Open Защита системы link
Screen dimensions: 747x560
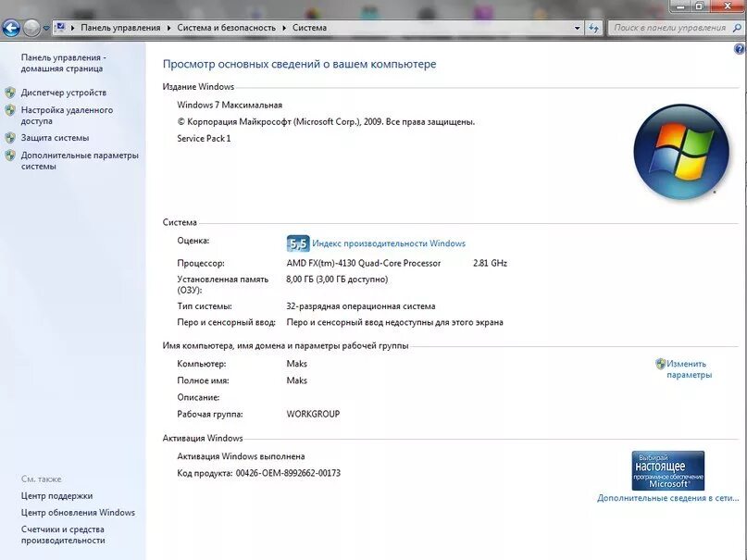tap(55, 138)
